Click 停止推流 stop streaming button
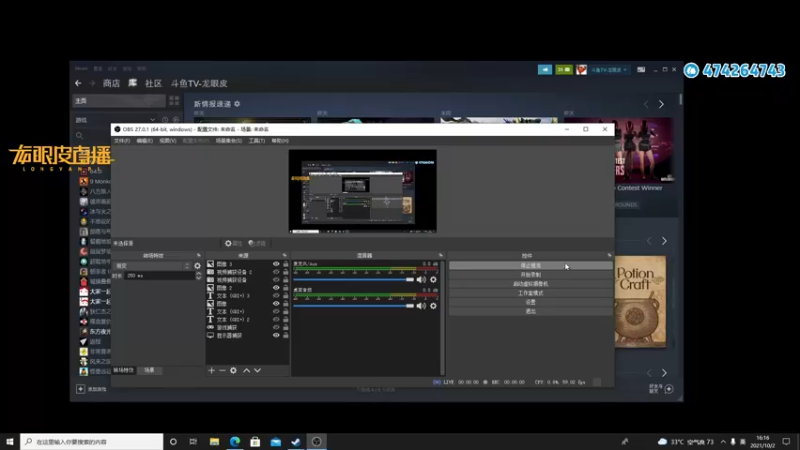800x450 pixels. 531,266
